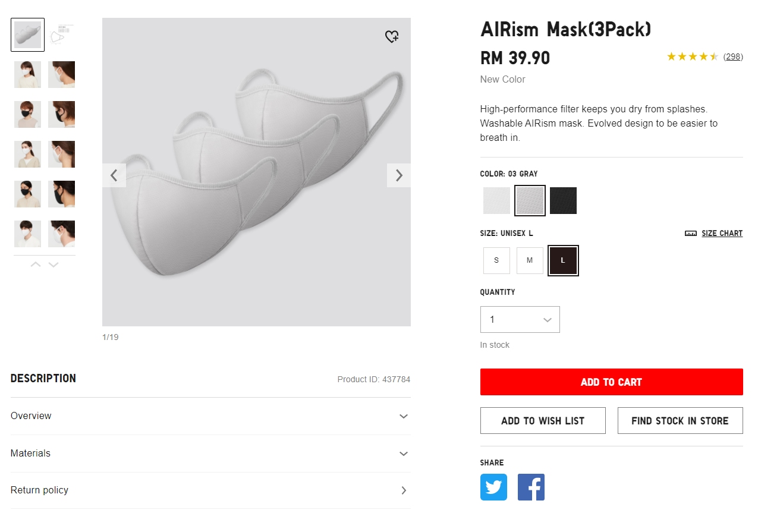The image size is (758, 532).
Task: Open the Return policy page
Action: point(210,490)
